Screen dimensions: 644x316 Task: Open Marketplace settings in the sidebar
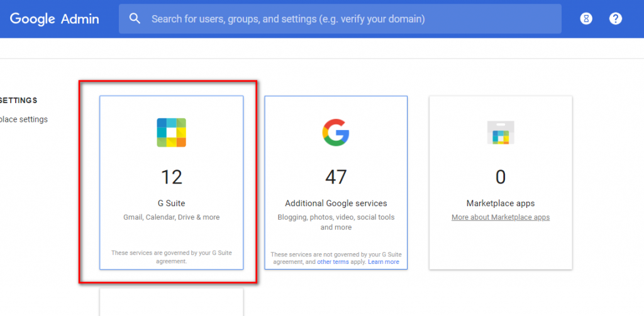(24, 119)
